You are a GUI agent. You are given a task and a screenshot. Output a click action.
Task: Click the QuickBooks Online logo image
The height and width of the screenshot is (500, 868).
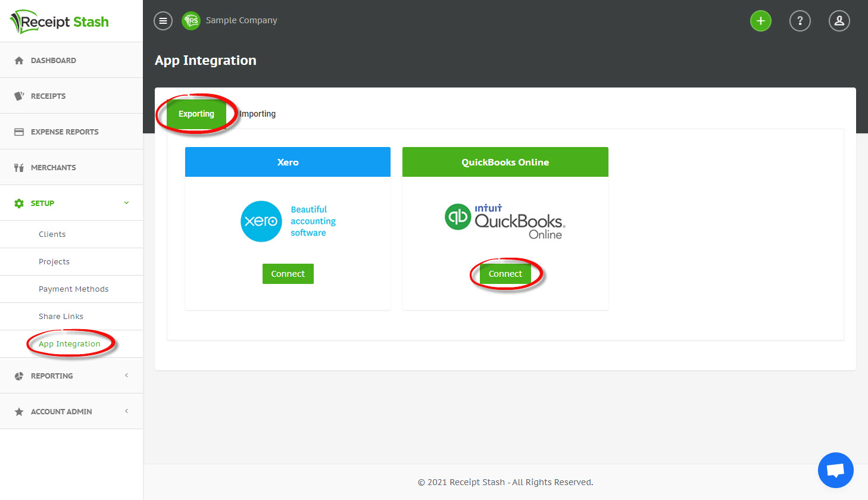[505, 221]
